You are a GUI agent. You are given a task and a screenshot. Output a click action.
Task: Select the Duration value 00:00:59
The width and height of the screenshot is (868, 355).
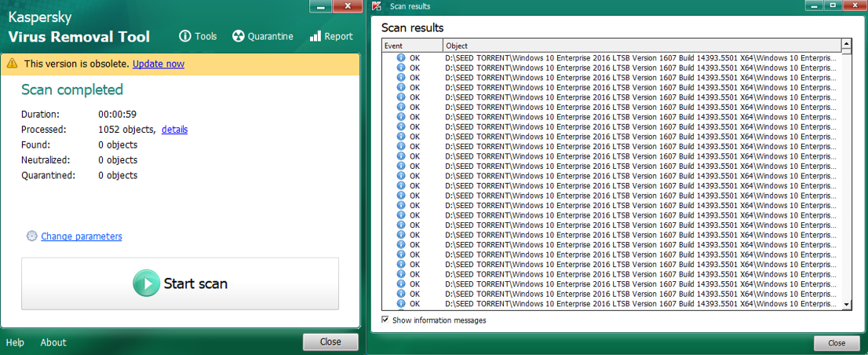(118, 115)
